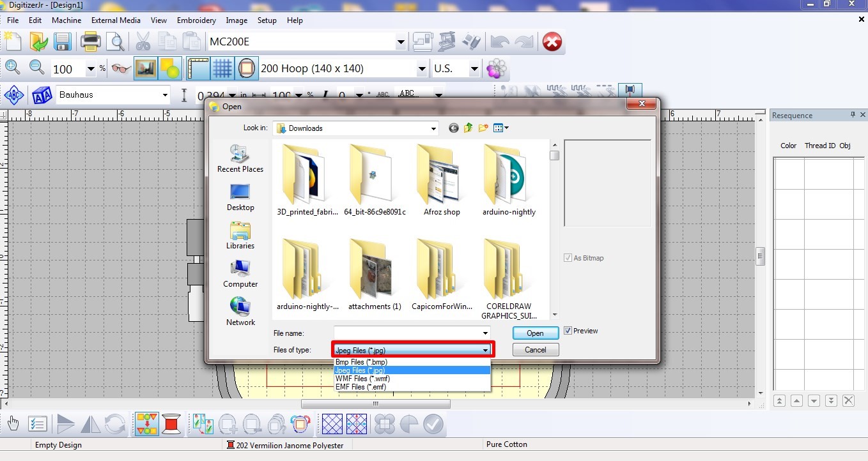Image resolution: width=868 pixels, height=461 pixels.
Task: Click the crosshatch fill pattern icon
Action: click(332, 423)
